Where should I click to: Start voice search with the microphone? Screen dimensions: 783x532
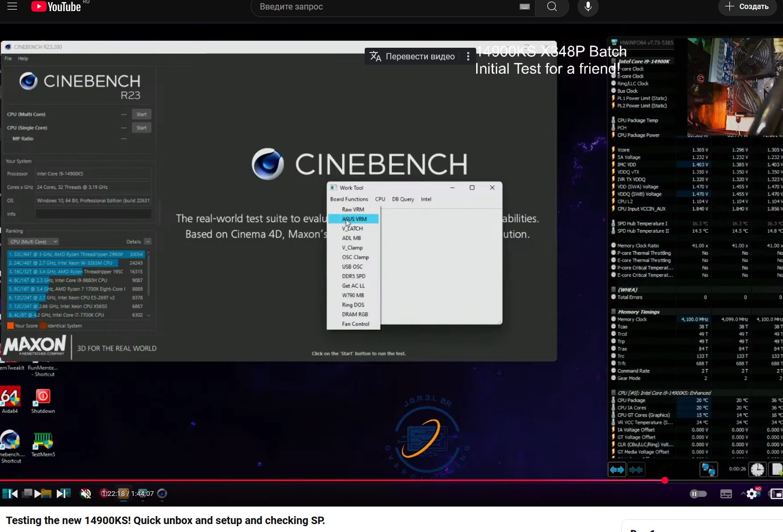(x=588, y=7)
